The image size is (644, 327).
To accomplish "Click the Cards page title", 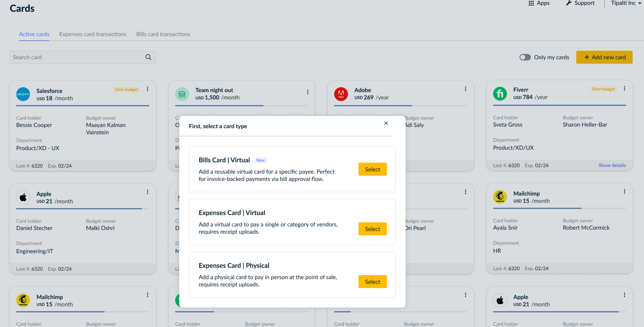I will click(x=22, y=9).
